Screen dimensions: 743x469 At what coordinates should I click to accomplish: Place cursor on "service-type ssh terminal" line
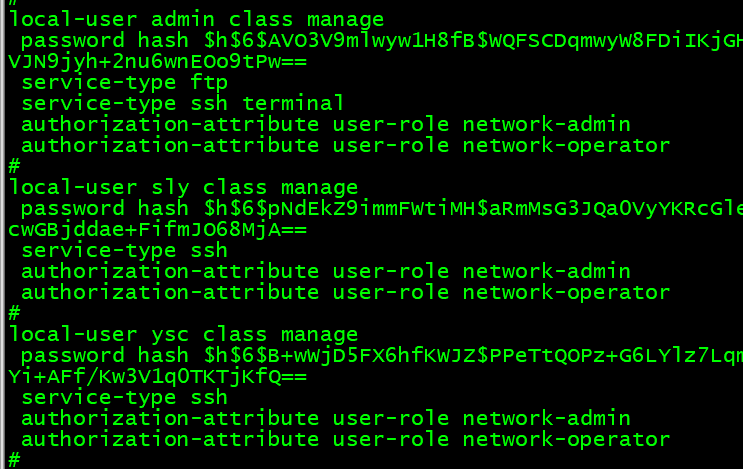tap(182, 104)
